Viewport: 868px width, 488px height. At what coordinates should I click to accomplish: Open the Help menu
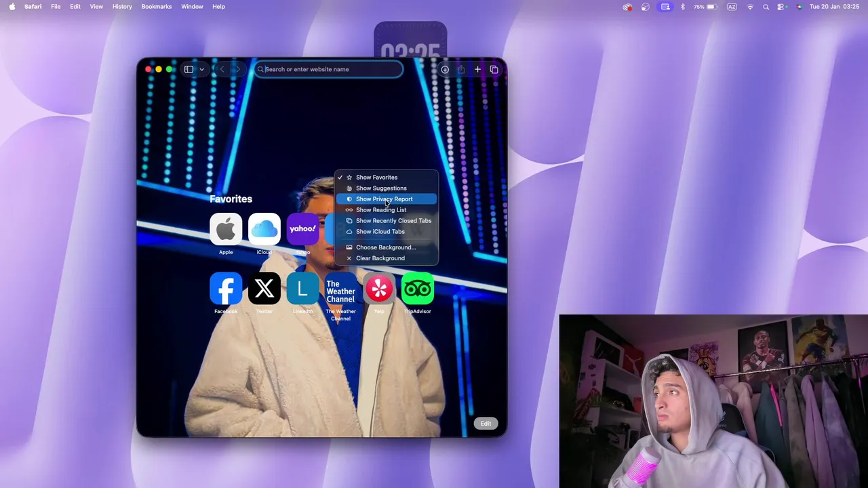[x=218, y=7]
